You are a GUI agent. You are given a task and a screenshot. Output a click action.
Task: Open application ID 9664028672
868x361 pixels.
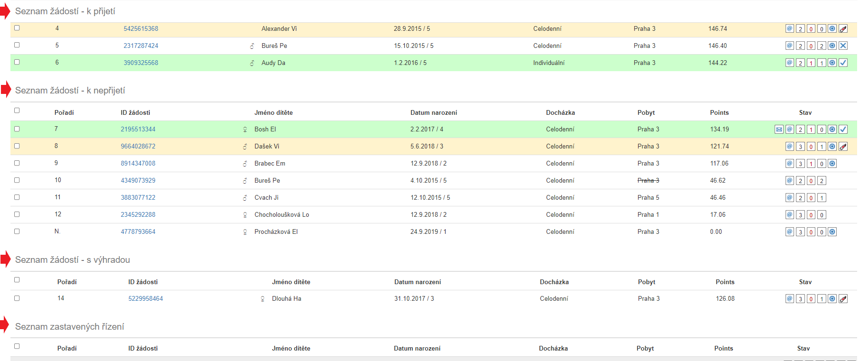click(138, 146)
